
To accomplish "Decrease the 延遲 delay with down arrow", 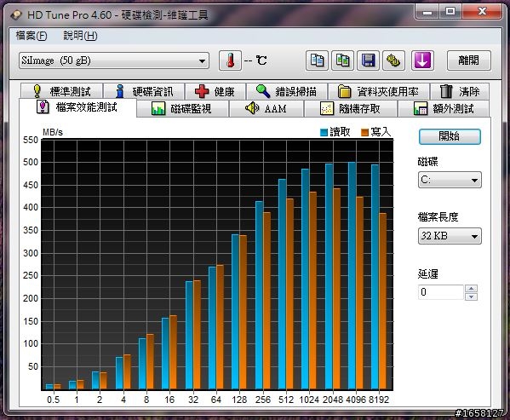I will tap(472, 296).
